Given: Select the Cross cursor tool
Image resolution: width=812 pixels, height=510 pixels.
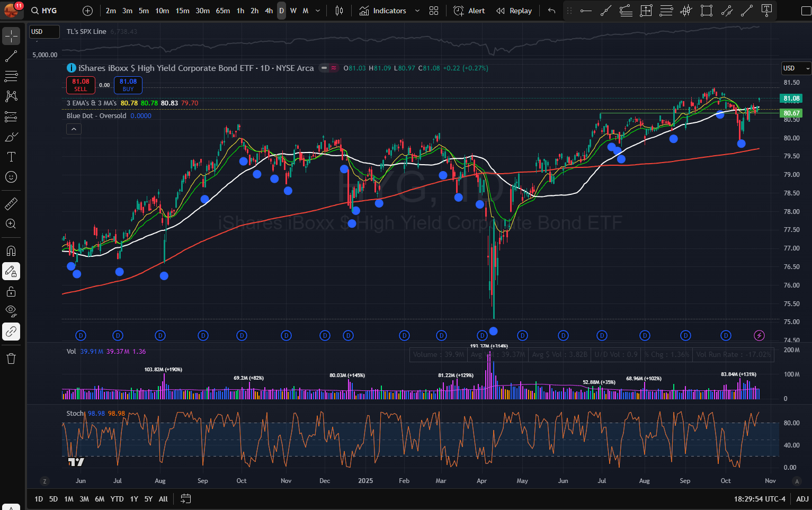Looking at the screenshot, I should 11,36.
